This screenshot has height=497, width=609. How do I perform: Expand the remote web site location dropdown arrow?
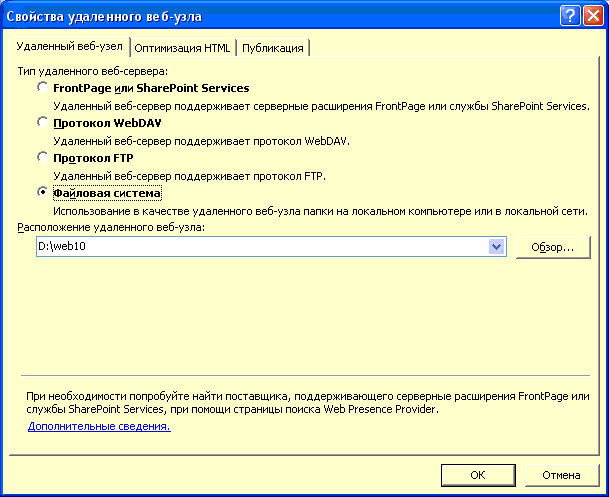496,247
